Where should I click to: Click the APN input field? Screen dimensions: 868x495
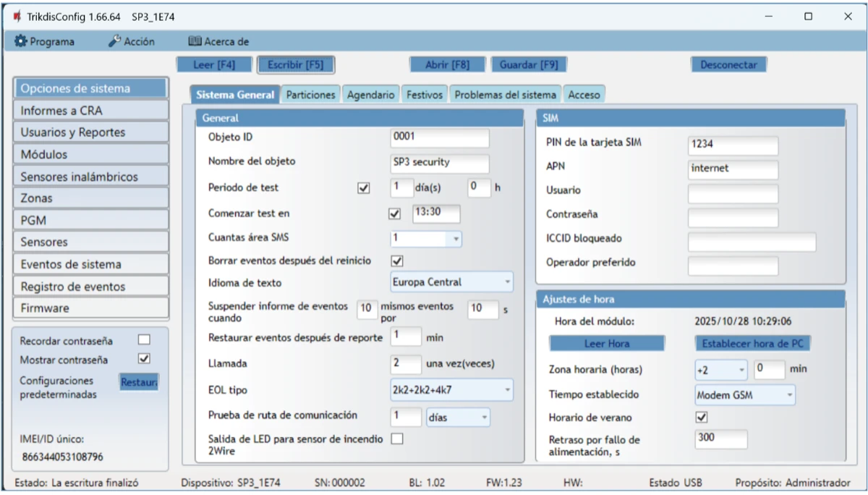click(733, 169)
